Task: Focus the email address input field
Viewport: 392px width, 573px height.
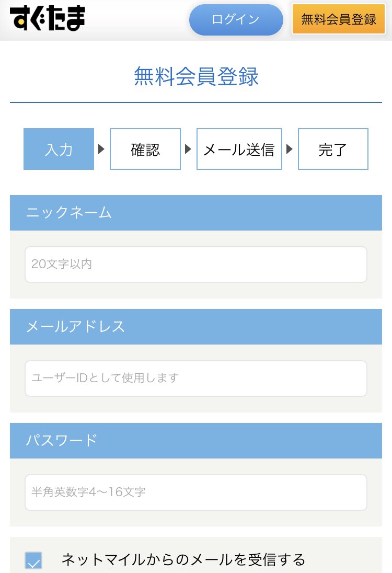Action: (196, 379)
